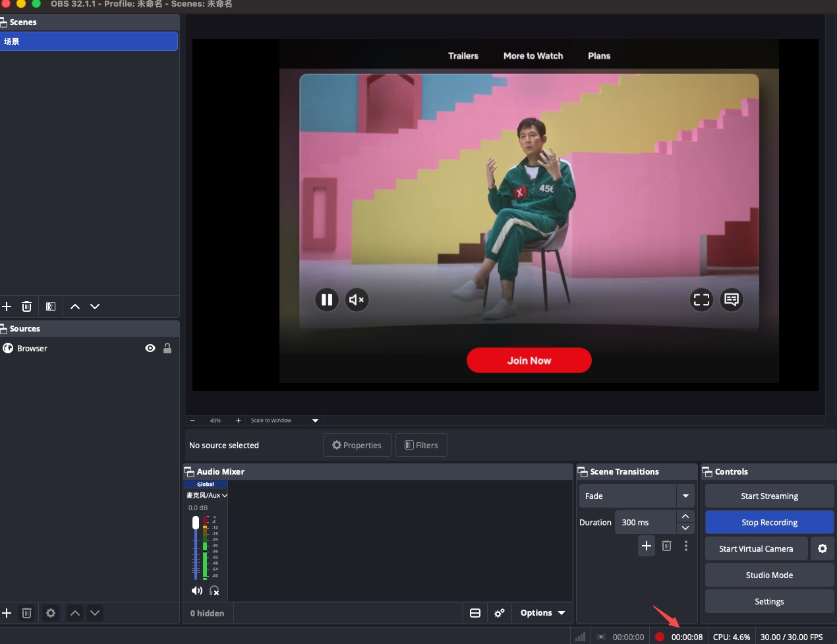Move scene down in Scenes toolbar
This screenshot has height=644, width=837.
click(x=95, y=307)
